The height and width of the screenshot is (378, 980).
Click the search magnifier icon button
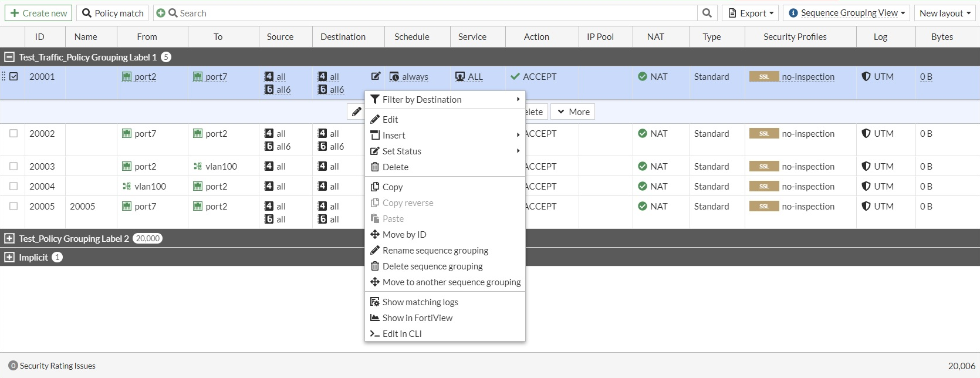pyautogui.click(x=707, y=13)
